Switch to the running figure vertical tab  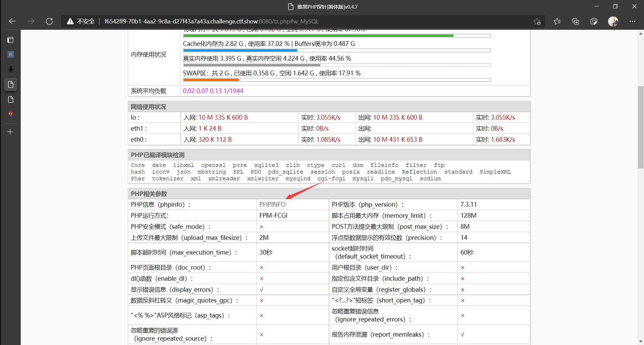pyautogui.click(x=10, y=69)
